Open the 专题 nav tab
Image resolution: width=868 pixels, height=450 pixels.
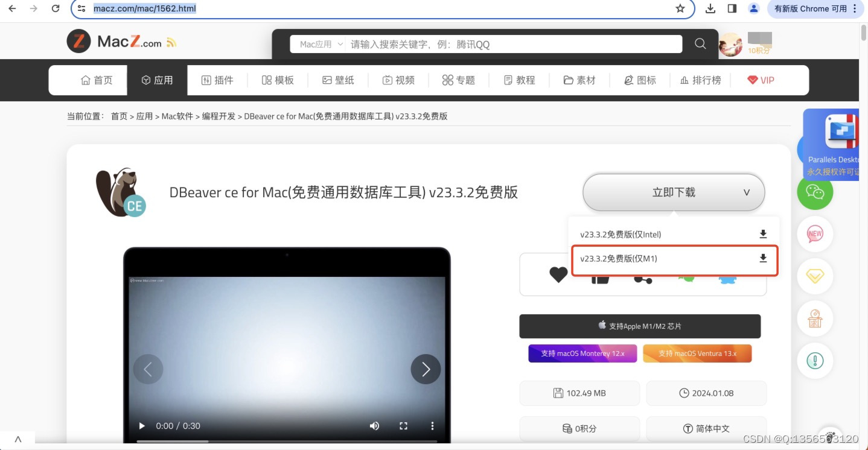point(459,80)
